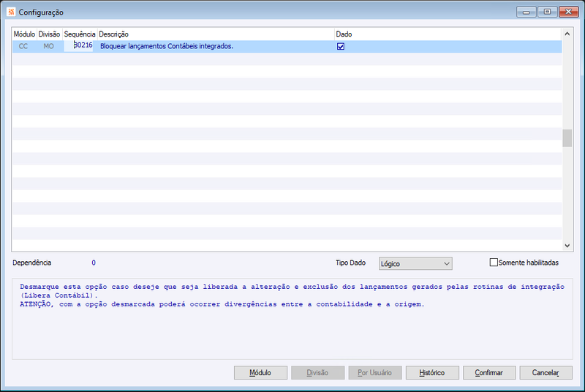Viewport: 585px width, 392px height.
Task: Uncheck the Dado checkbox for sequence 30216
Action: click(341, 46)
